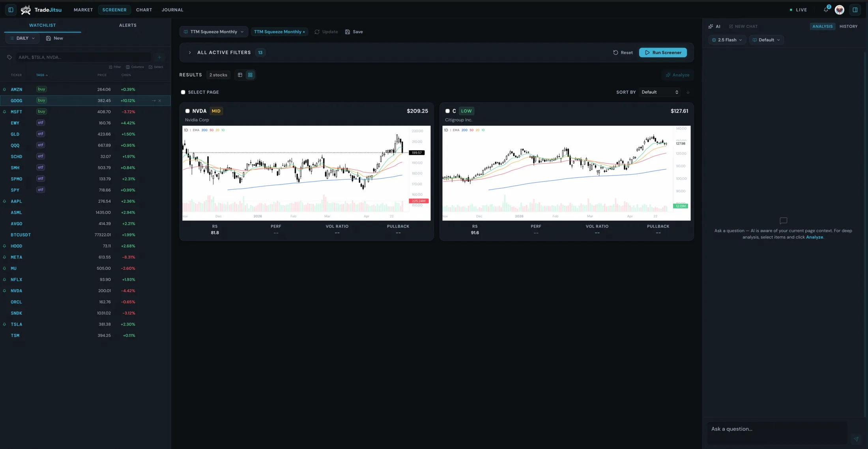Expand All Active Filters section

[x=190, y=52]
